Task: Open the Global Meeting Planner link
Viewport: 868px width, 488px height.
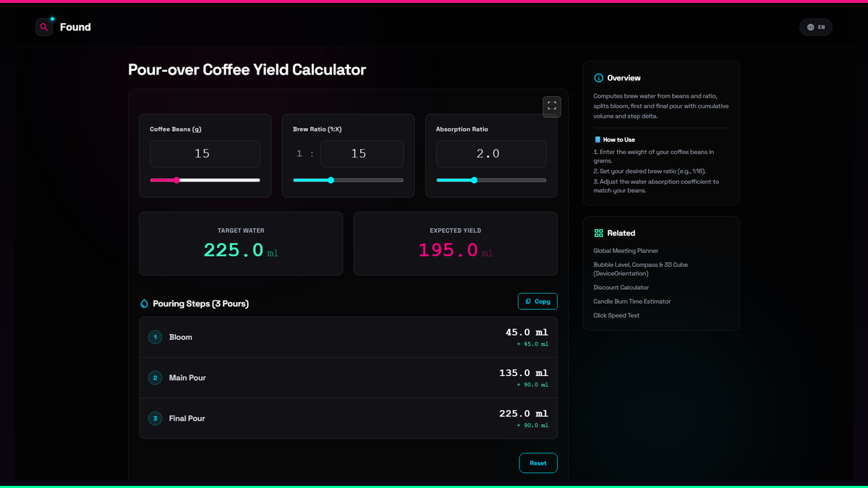Action: point(626,251)
